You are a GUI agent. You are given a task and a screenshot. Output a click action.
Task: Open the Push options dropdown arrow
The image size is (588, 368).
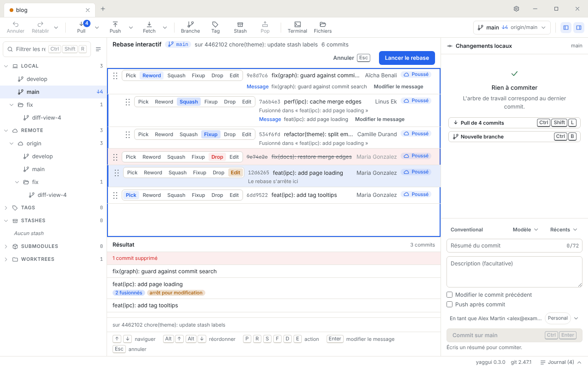(131, 28)
